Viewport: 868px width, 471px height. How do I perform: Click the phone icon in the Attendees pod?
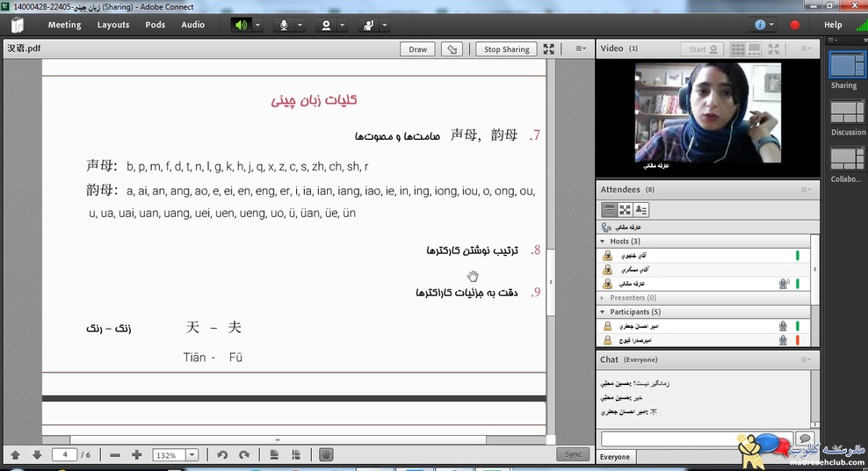607,228
